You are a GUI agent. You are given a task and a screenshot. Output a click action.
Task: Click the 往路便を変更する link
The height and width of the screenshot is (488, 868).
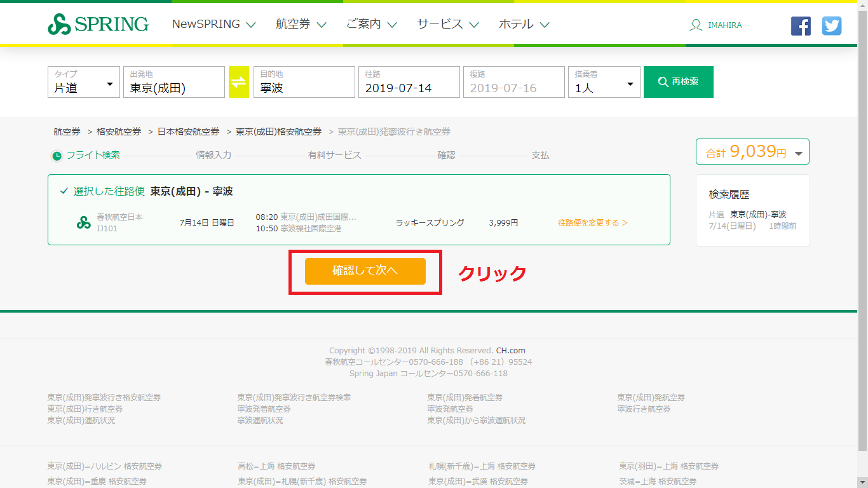592,223
